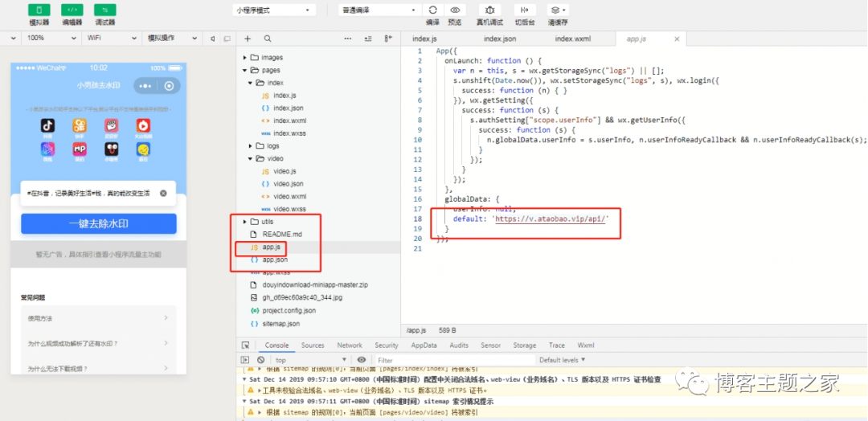
Task: Open the 为什么无法下载视频 FAQ row
Action: [99, 369]
